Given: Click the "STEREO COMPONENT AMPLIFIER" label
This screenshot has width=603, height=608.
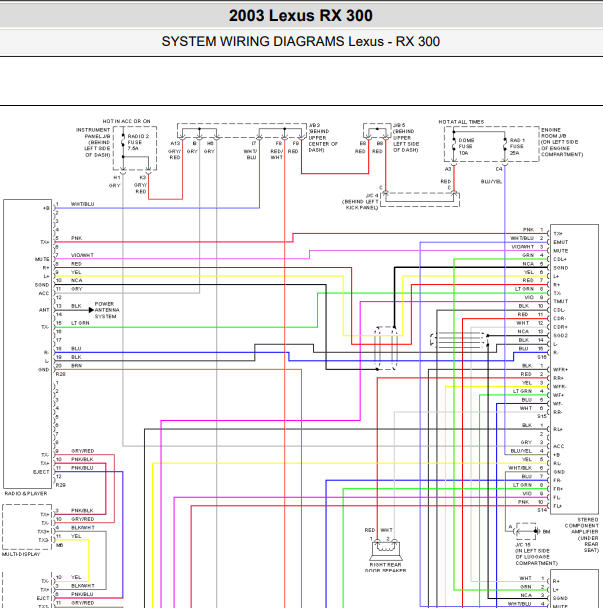Looking at the screenshot, I should coord(581,535).
